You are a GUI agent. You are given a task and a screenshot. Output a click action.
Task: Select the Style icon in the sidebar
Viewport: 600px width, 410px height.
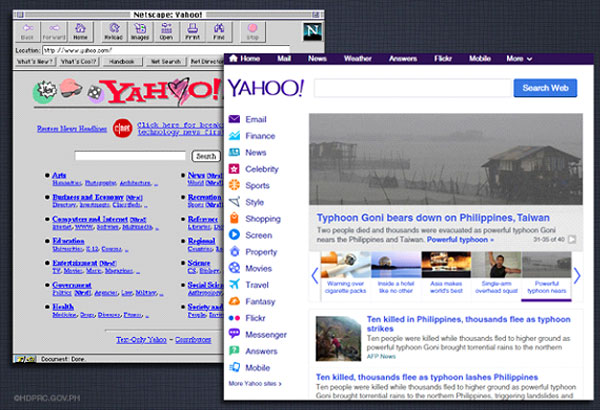[x=234, y=202]
